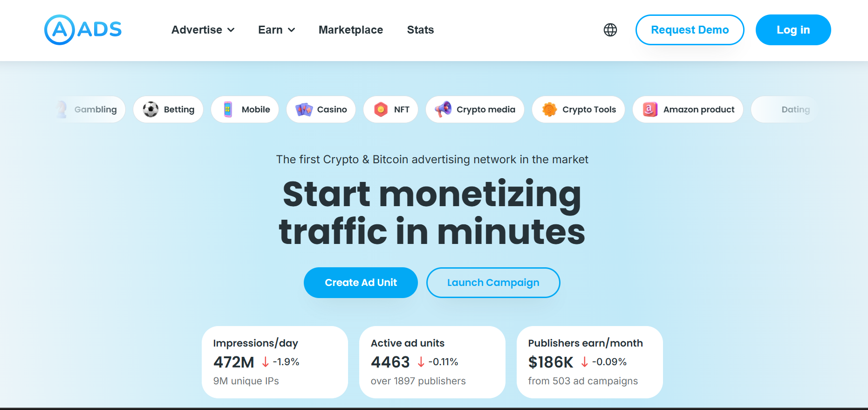Image resolution: width=868 pixels, height=410 pixels.
Task: Click the soccer ball Betting icon
Action: pyautogui.click(x=150, y=109)
